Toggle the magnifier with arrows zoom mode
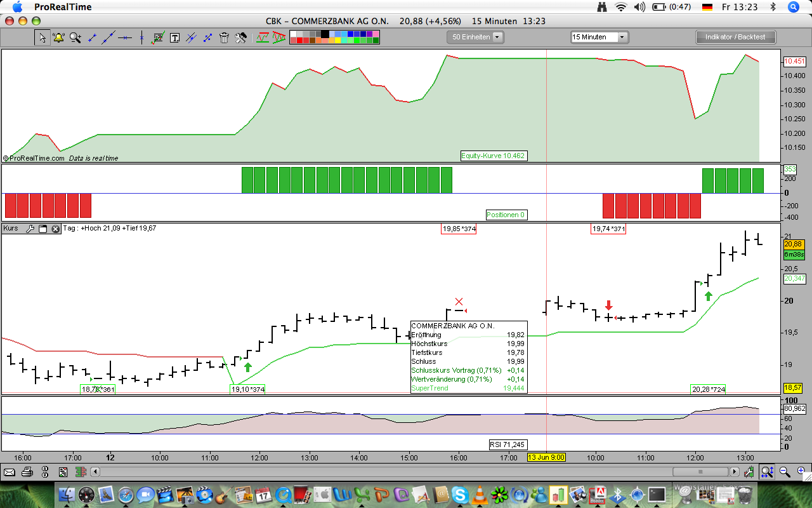This screenshot has width=812, height=508. point(767,472)
